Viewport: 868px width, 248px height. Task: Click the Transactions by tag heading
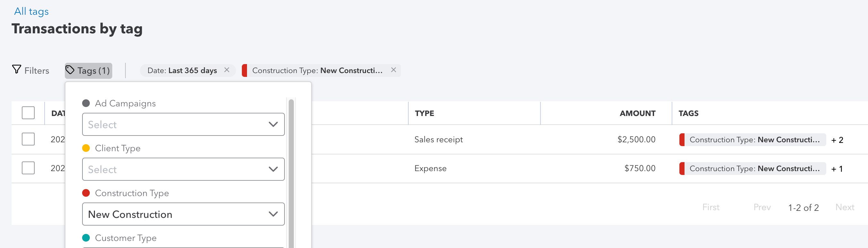(77, 29)
